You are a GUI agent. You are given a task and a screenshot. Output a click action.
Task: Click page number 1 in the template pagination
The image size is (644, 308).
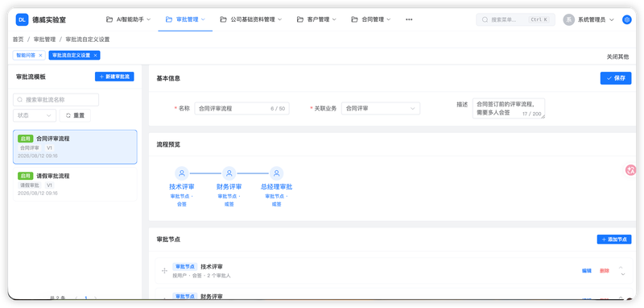[x=85, y=298]
